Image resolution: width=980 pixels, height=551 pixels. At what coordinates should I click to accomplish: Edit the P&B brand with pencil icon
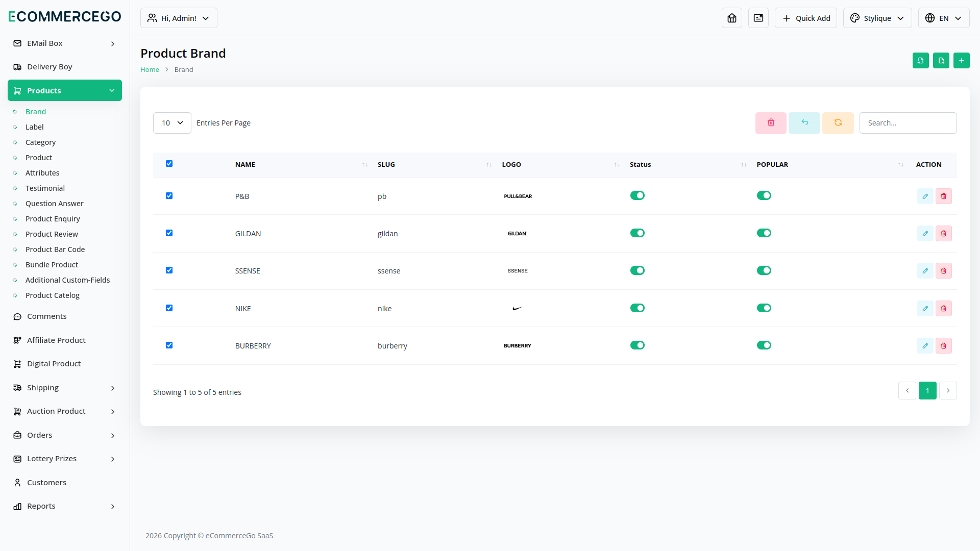pos(925,196)
